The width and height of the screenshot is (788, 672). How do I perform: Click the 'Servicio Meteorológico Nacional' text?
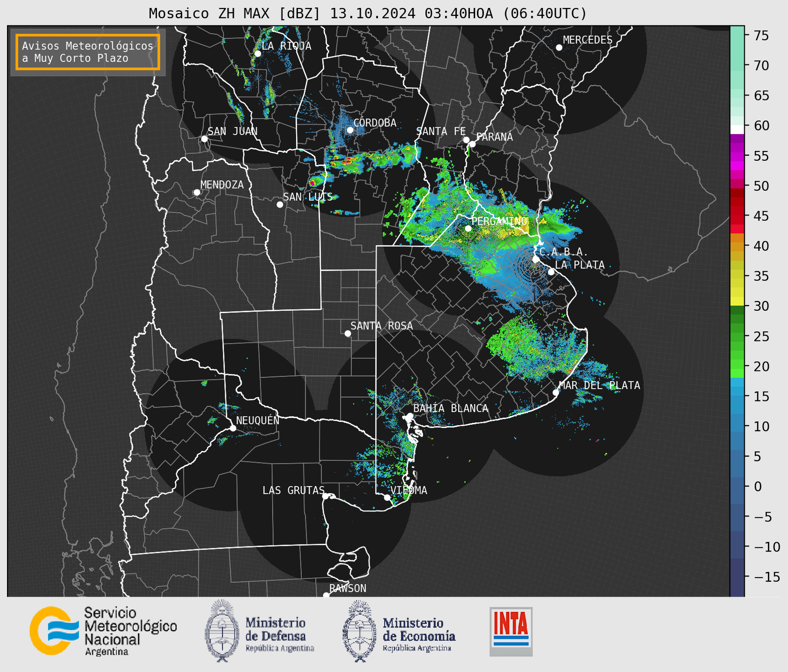(x=130, y=626)
